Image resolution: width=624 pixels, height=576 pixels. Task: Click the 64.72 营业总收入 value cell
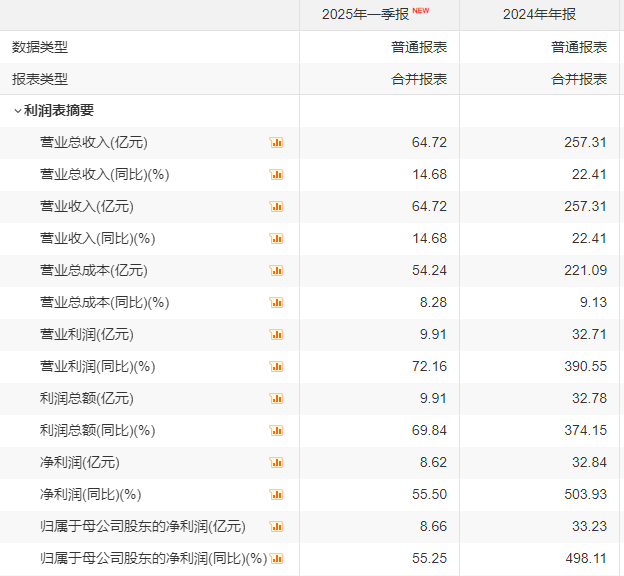pyautogui.click(x=429, y=143)
